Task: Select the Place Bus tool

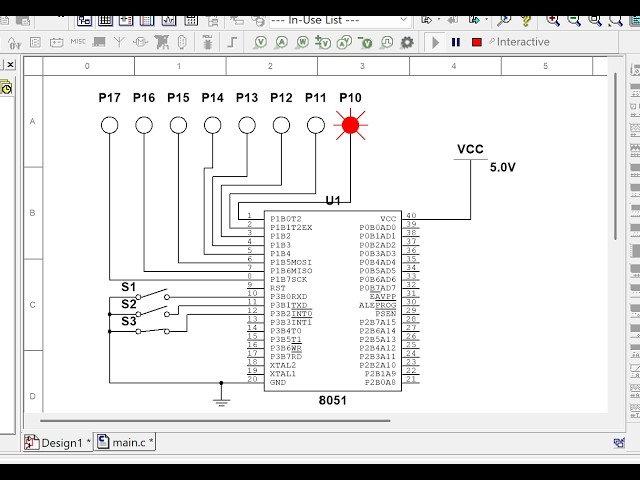Action: point(232,42)
